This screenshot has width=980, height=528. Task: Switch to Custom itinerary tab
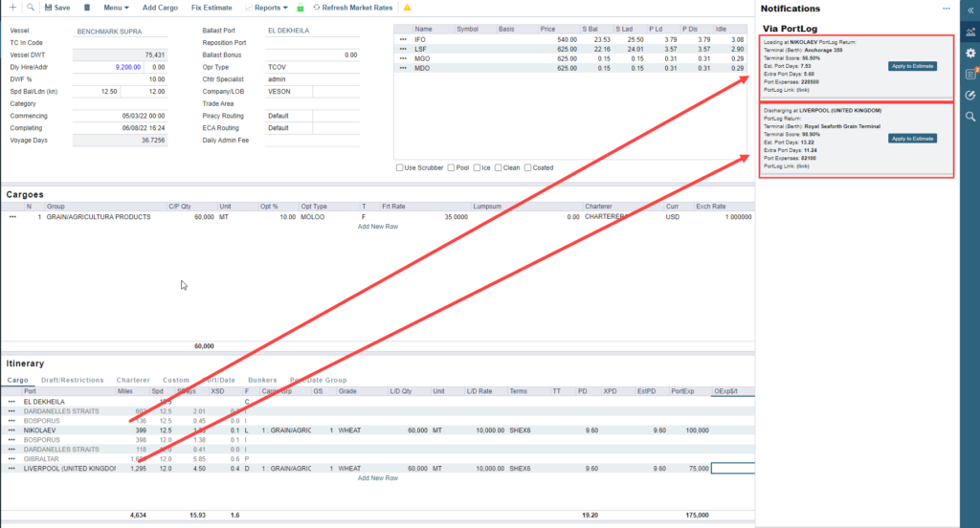(x=176, y=380)
